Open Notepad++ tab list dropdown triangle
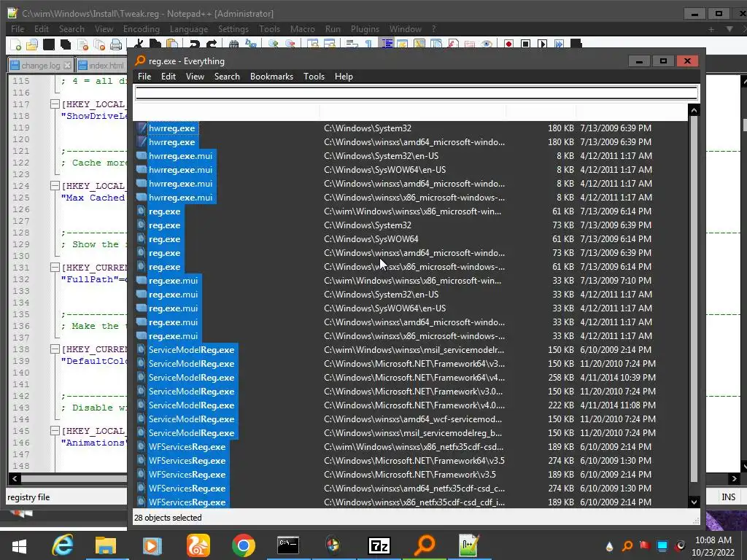Screen dimensions: 747x560 [729, 29]
